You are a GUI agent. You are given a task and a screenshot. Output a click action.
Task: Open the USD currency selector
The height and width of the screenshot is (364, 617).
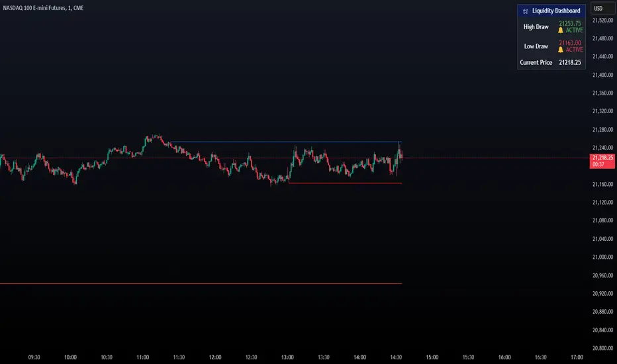tap(603, 8)
